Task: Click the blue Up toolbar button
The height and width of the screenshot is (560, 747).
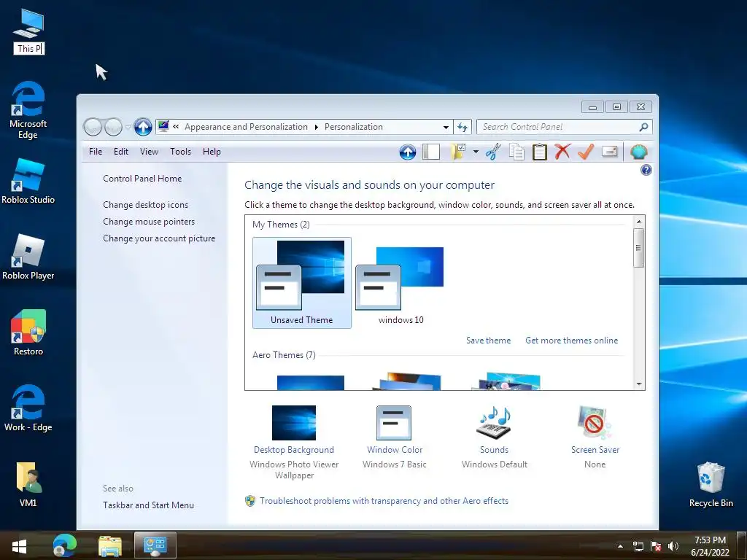Action: (x=407, y=152)
